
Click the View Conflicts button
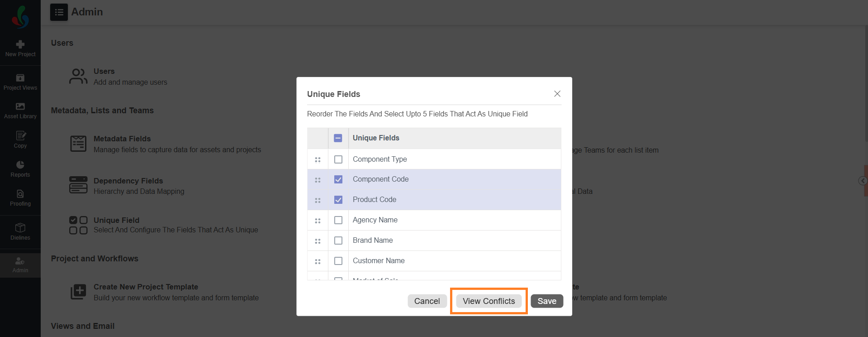tap(489, 301)
